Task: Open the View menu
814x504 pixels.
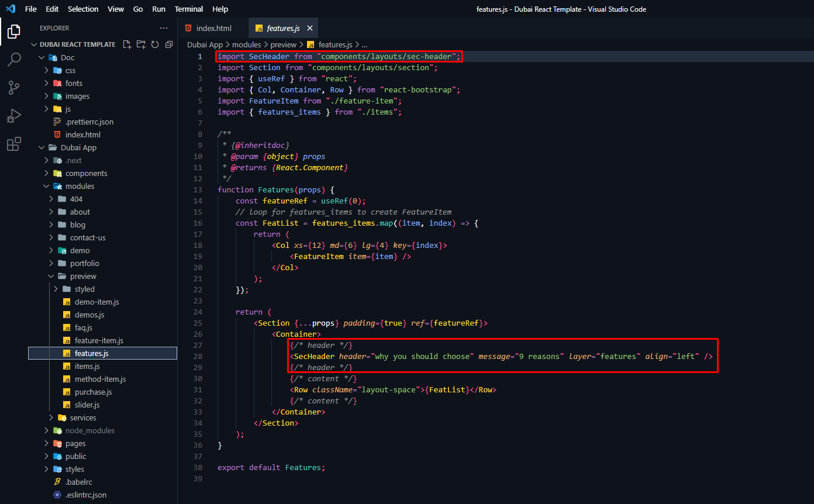Action: pyautogui.click(x=116, y=9)
